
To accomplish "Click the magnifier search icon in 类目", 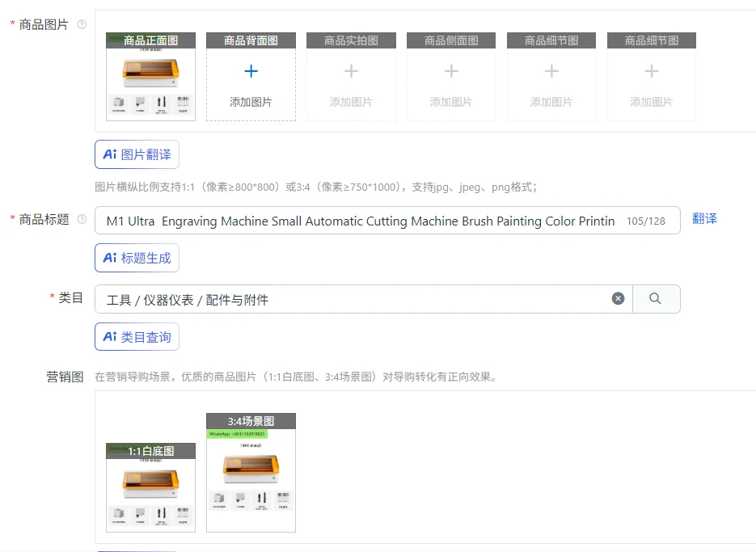I will (655, 298).
